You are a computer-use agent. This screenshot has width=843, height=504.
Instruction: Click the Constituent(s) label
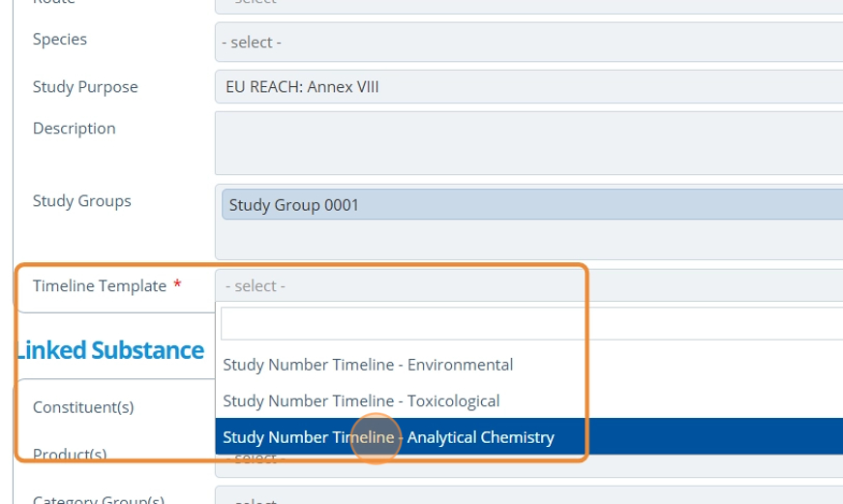83,407
